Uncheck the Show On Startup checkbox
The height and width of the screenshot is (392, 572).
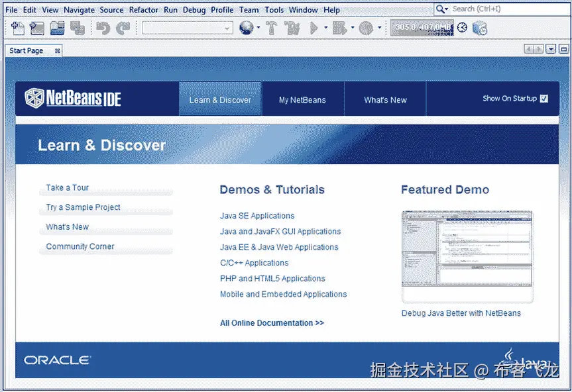544,99
